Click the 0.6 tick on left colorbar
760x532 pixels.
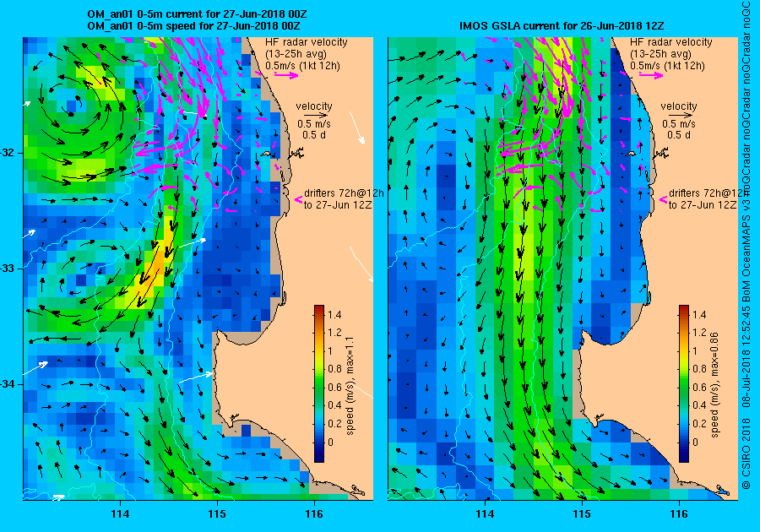(x=334, y=387)
